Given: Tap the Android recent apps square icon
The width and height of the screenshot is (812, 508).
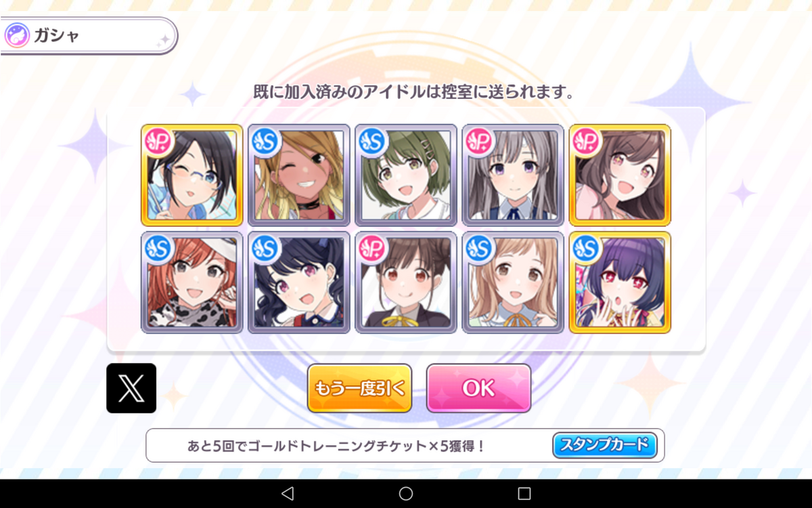Looking at the screenshot, I should point(524,493).
